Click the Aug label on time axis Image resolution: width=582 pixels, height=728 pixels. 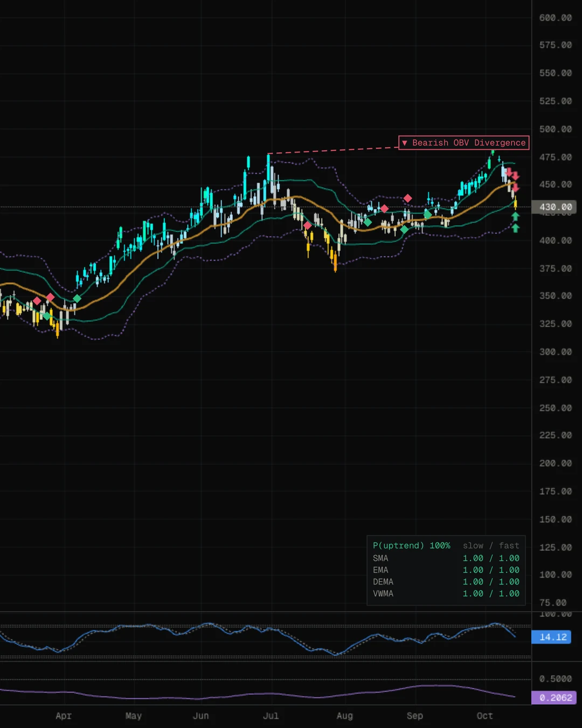(x=345, y=716)
